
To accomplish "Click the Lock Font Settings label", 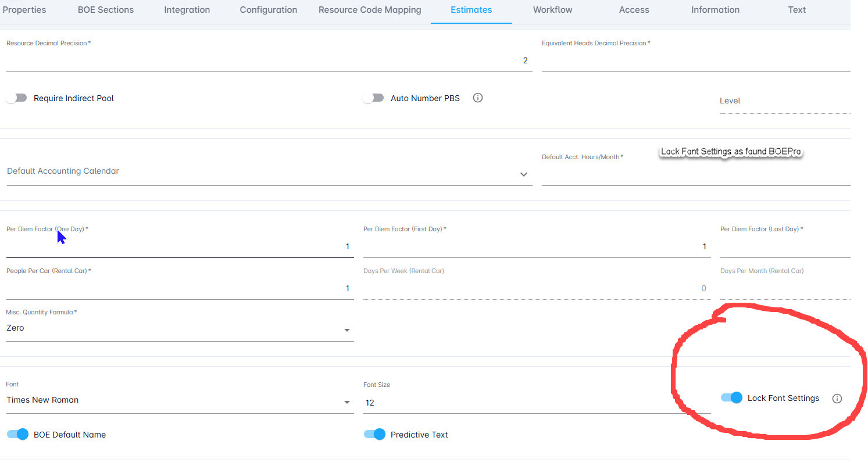I will (x=783, y=398).
